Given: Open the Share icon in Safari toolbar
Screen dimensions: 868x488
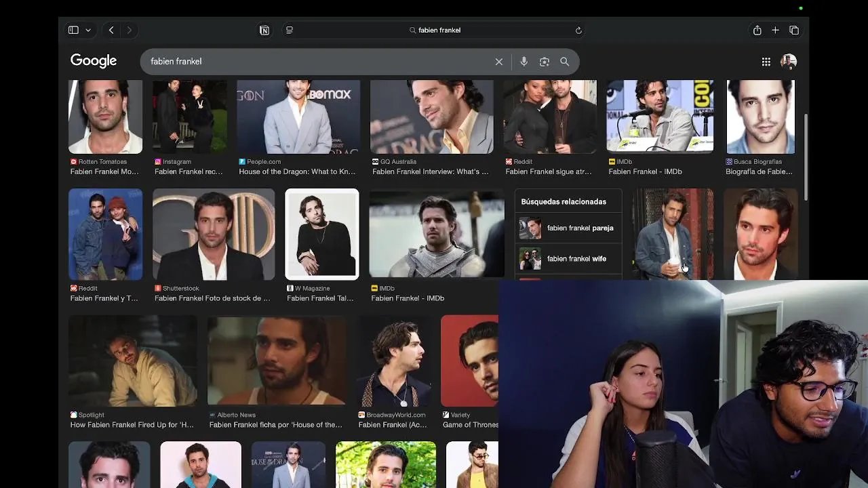Looking at the screenshot, I should point(757,30).
